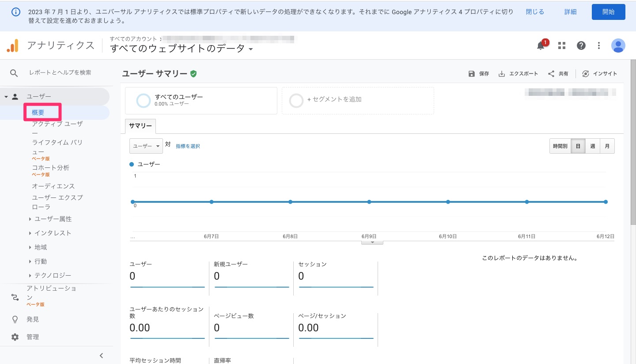
Task: Open the インサイト insights icon
Action: click(586, 74)
